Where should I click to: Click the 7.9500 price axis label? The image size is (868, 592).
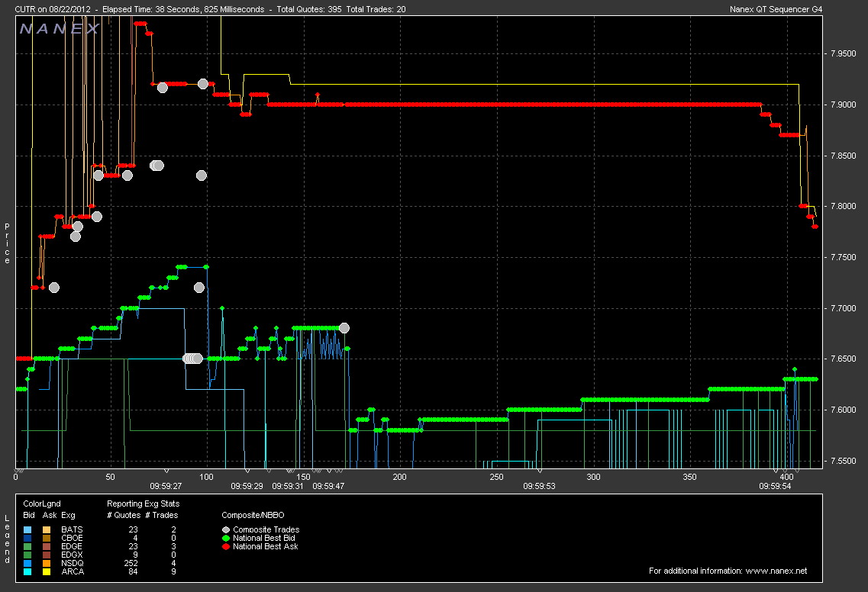[x=843, y=54]
